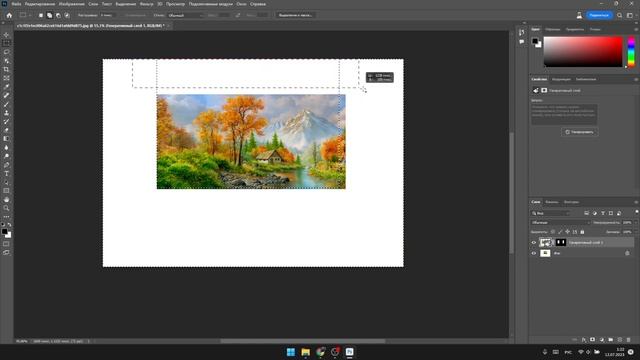The image size is (640, 360).
Task: Click the hue spectrum slider
Action: point(631,51)
